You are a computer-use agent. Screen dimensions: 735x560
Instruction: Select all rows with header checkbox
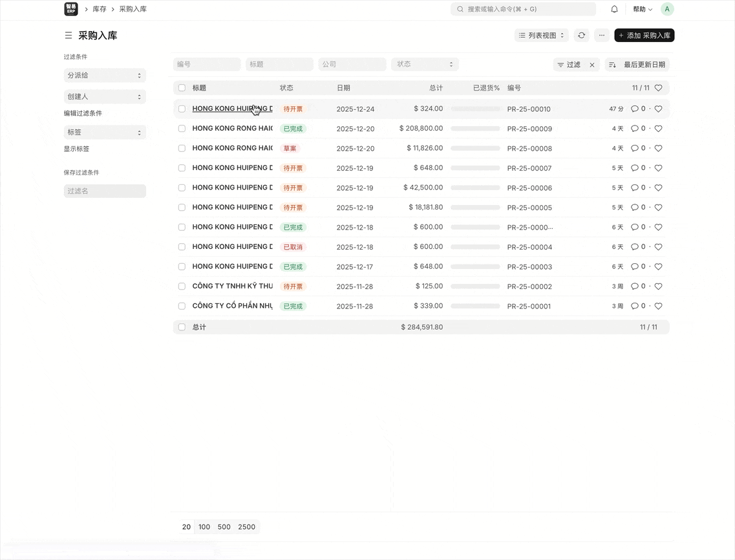tap(182, 88)
